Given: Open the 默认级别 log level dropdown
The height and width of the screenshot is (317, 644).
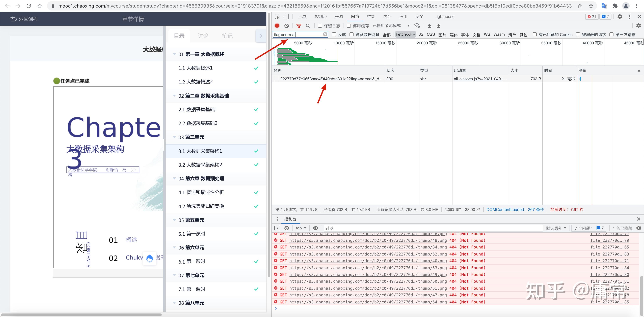Looking at the screenshot, I should (556, 228).
